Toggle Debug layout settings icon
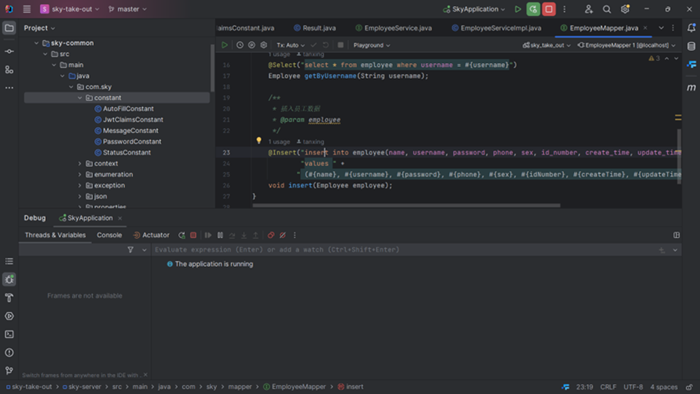Viewport: 700px width, 394px height. [676, 235]
